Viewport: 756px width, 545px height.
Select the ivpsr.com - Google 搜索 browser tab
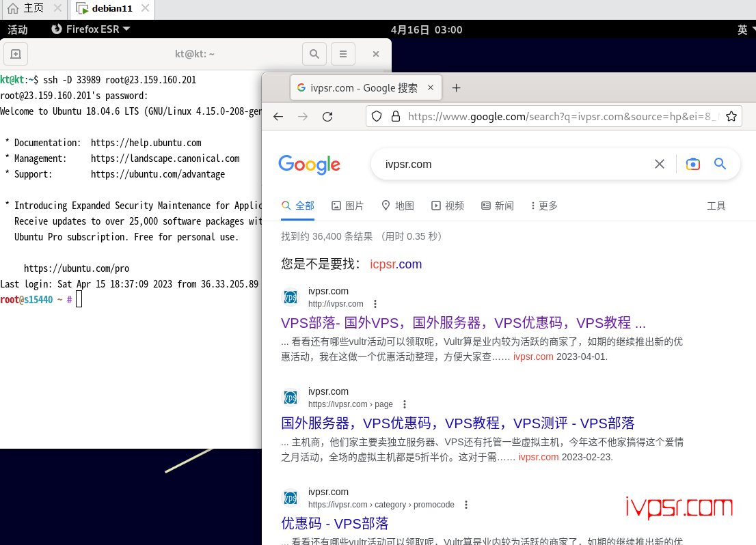tap(364, 87)
